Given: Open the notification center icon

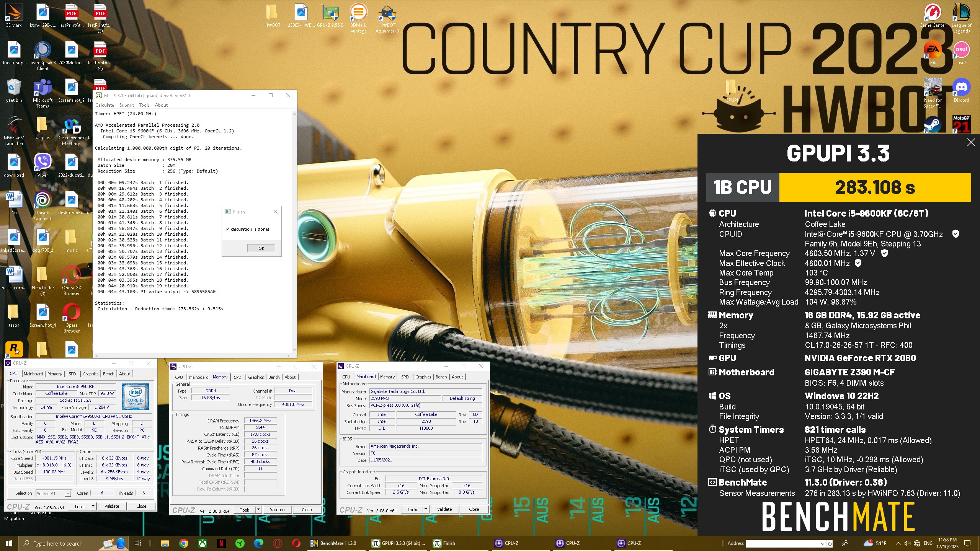Looking at the screenshot, I should (x=967, y=543).
